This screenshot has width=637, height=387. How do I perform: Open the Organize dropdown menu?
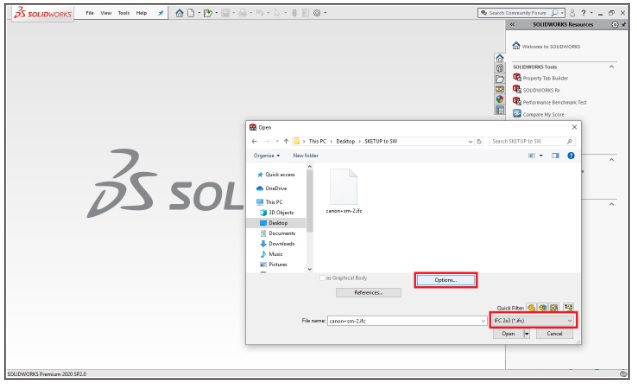coord(266,156)
